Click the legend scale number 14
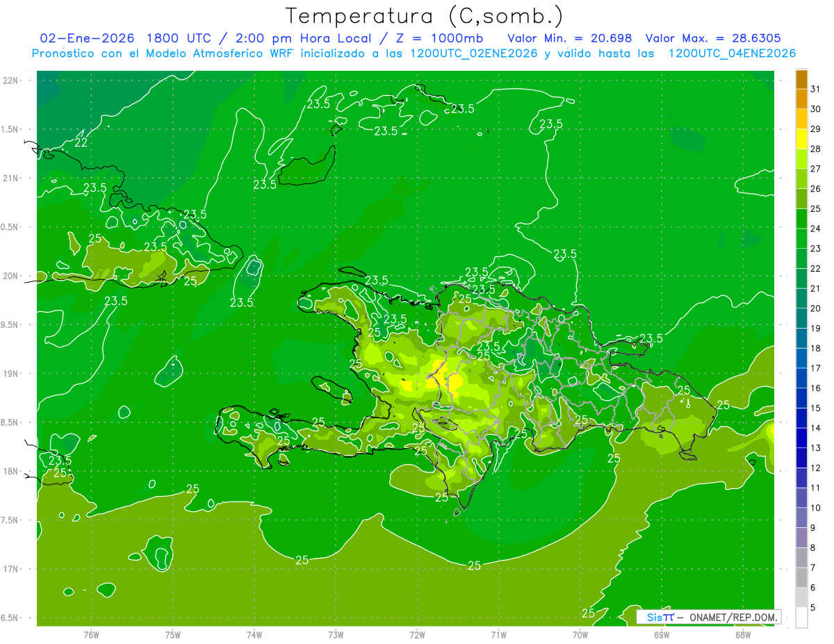 [816, 429]
